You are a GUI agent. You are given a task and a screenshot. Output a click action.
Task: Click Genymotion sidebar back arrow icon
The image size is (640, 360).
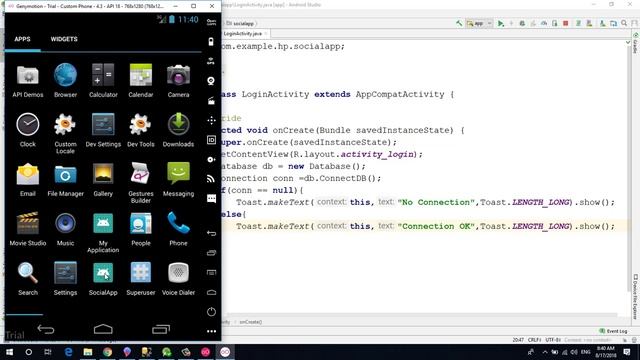pyautogui.click(x=211, y=233)
